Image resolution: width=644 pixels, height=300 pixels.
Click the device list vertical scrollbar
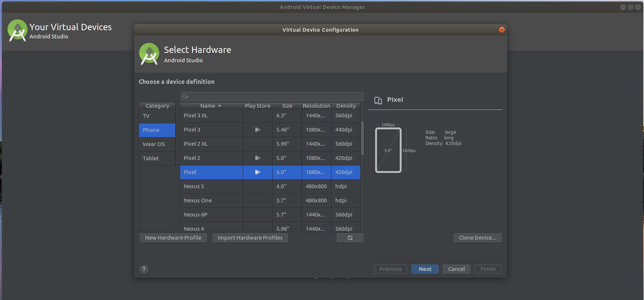362,138
